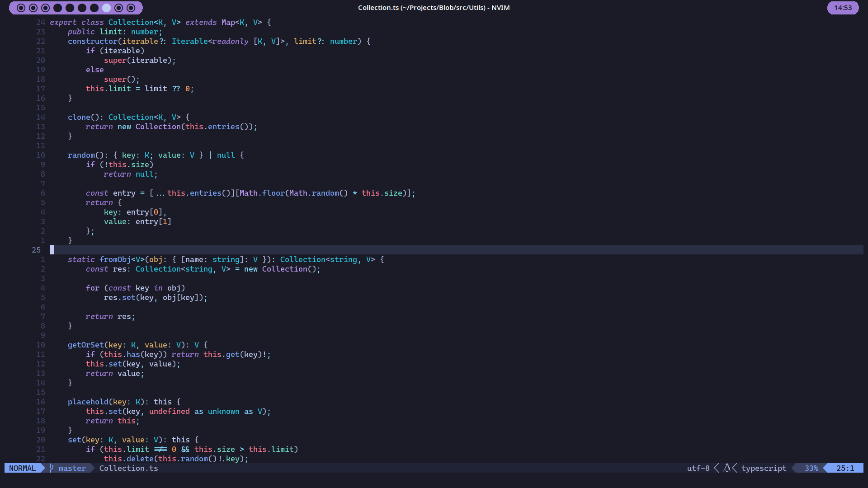The width and height of the screenshot is (868, 488).
Task: Click the git branch icon by master
Action: click(52, 468)
